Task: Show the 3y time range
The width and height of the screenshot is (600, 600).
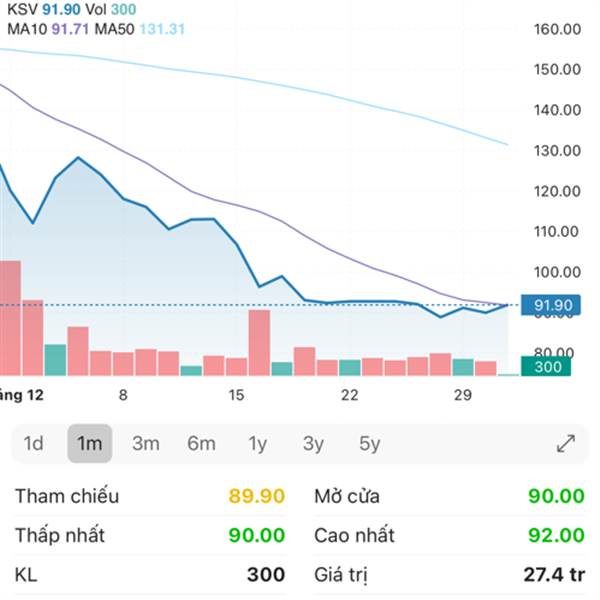Action: pos(314,444)
